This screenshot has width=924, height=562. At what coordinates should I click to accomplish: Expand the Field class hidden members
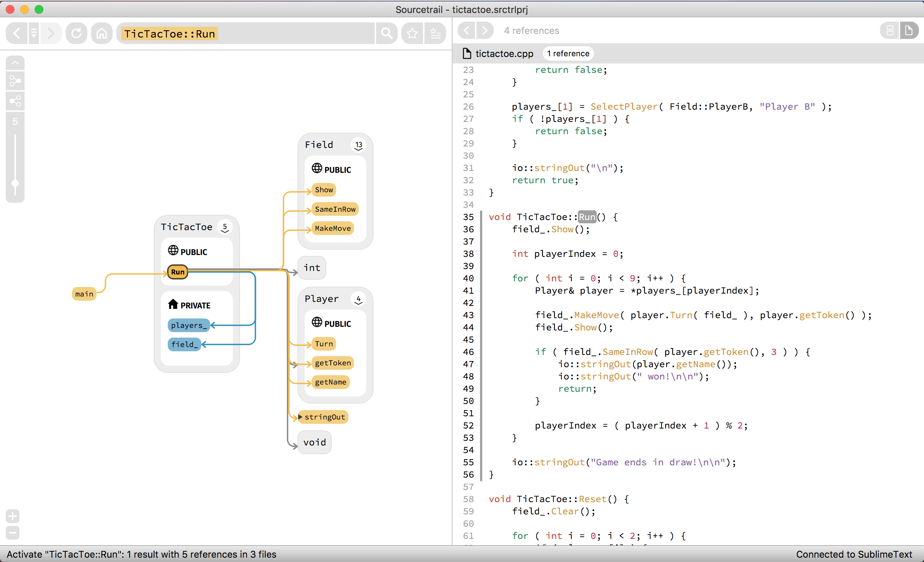tap(358, 145)
